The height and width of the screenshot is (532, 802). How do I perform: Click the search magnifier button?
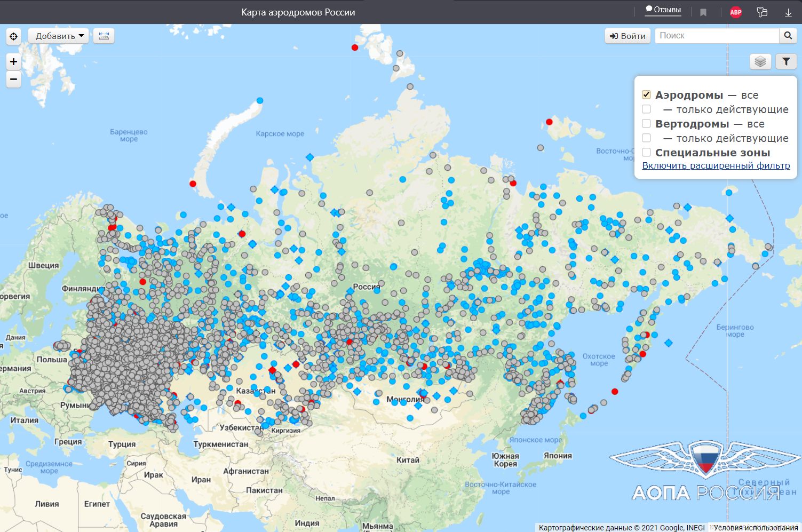point(788,36)
